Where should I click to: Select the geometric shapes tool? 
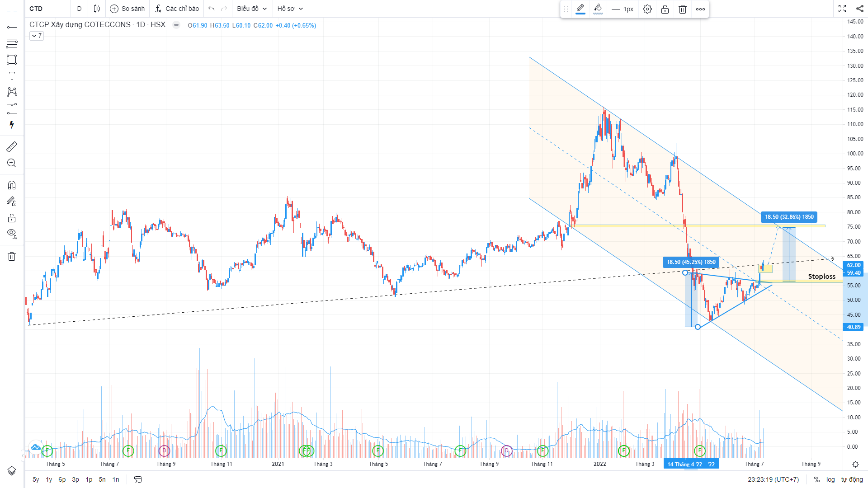point(12,60)
